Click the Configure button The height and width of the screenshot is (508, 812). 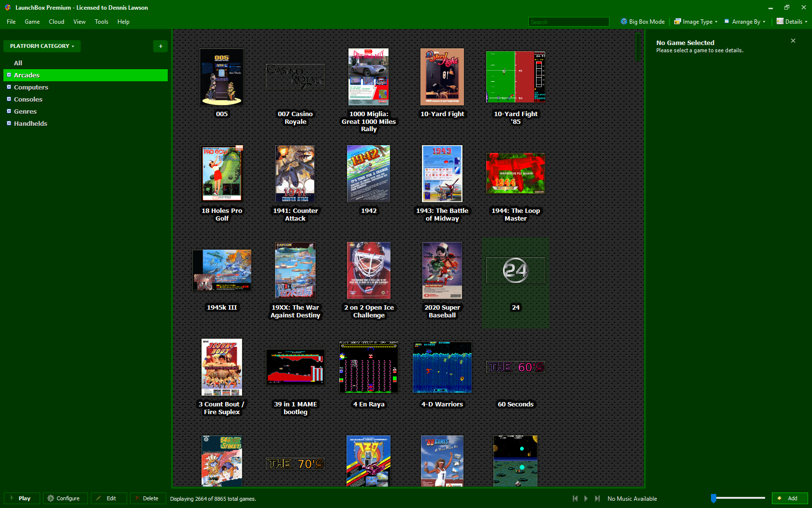click(x=65, y=498)
